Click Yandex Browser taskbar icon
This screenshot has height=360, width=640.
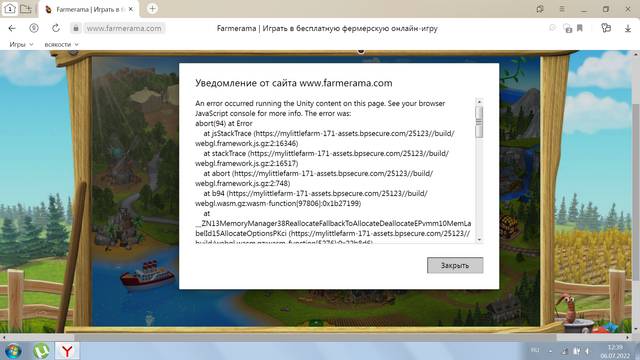click(x=67, y=351)
